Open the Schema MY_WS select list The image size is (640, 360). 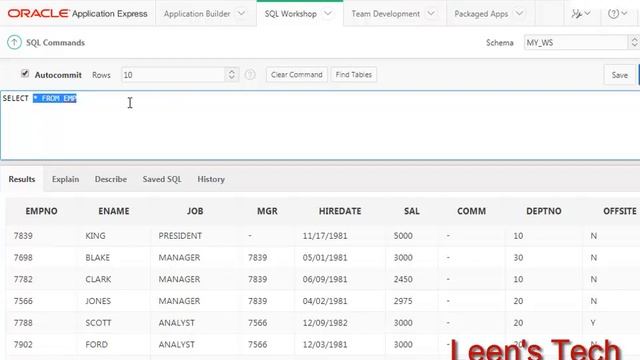click(582, 42)
